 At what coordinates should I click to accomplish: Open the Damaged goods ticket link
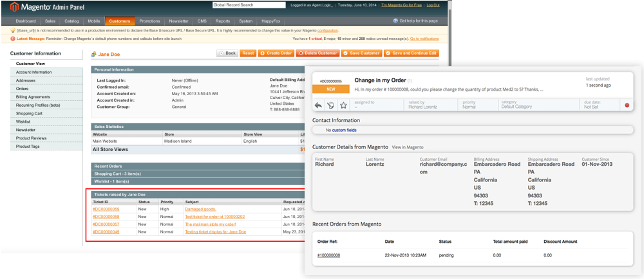point(200,209)
